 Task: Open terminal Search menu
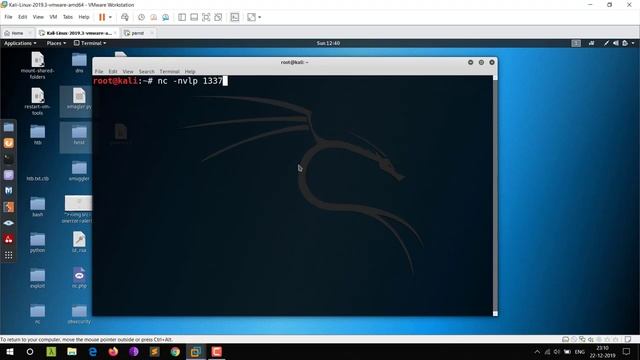click(x=147, y=71)
